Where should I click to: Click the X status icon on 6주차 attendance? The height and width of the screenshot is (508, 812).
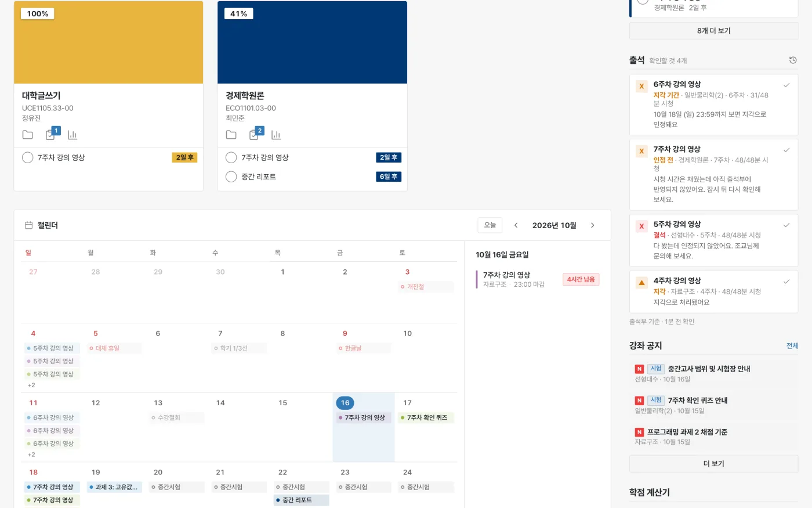coord(641,86)
